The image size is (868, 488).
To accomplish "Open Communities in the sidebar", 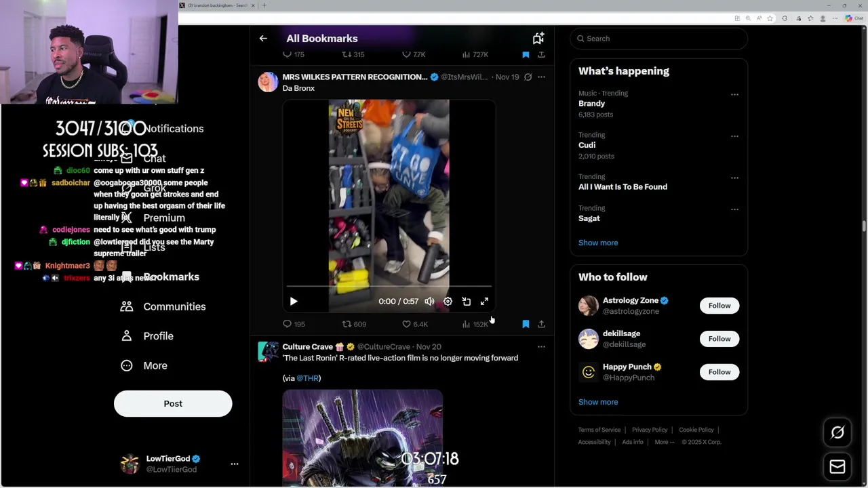I will pyautogui.click(x=163, y=306).
